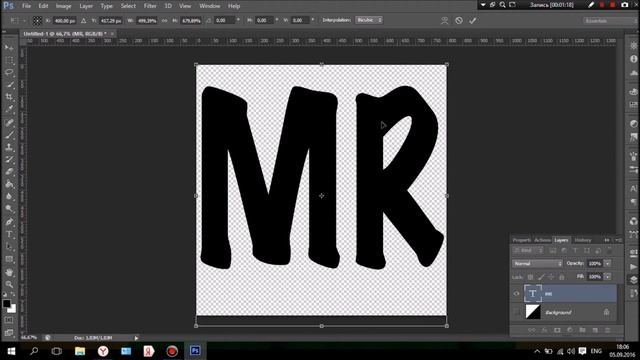This screenshot has width=640, height=360.
Task: Toggle Quick Mask mode in toolbox
Action: pos(9,320)
